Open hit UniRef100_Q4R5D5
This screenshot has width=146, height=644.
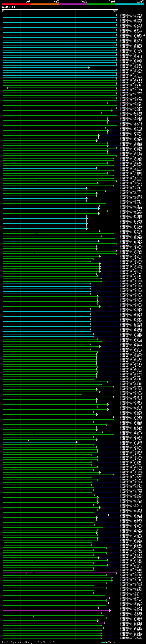coord(131,309)
